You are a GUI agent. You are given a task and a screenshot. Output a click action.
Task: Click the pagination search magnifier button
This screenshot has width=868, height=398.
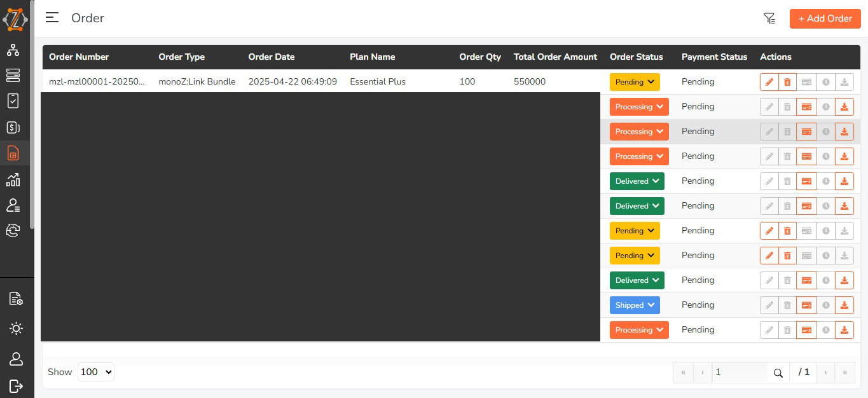(778, 373)
